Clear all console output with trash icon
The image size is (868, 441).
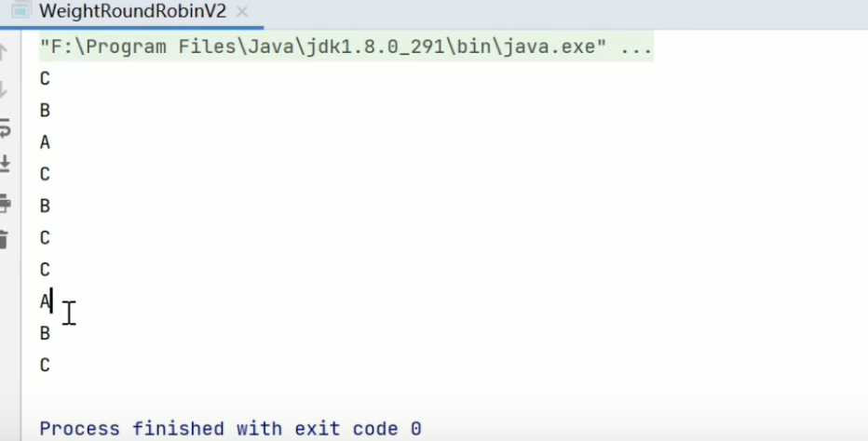(x=4, y=240)
